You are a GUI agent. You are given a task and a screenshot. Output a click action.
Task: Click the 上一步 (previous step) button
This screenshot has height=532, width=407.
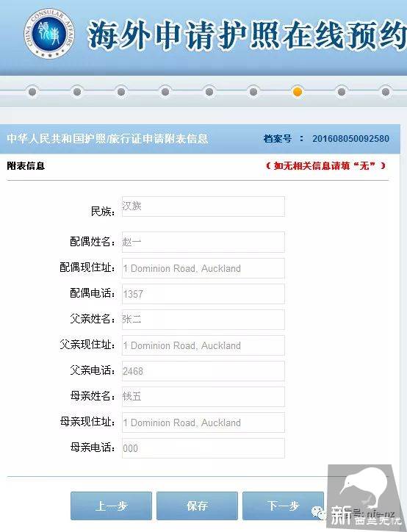coord(111,506)
